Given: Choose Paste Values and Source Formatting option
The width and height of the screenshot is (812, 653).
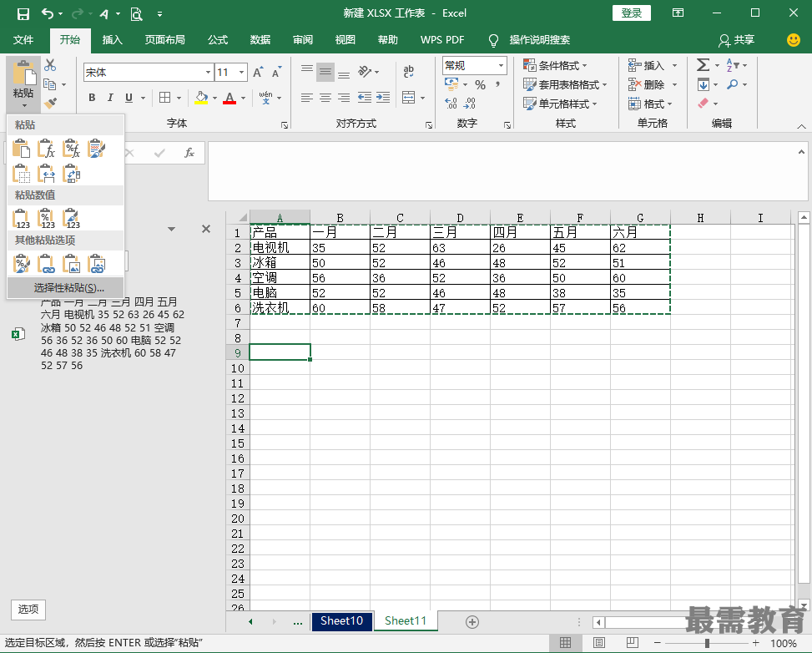Looking at the screenshot, I should tap(71, 219).
